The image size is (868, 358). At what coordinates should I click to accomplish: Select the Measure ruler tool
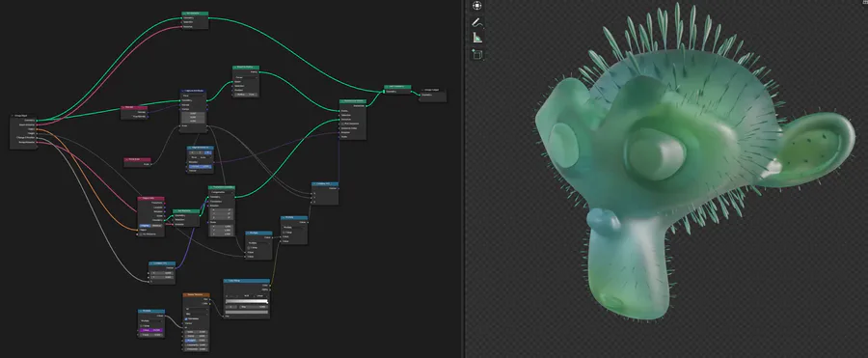click(x=476, y=38)
